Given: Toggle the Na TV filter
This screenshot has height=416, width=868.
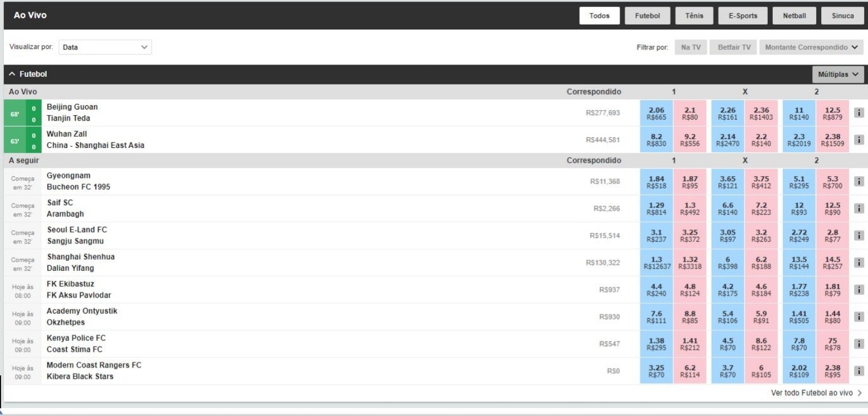Looking at the screenshot, I should click(x=690, y=48).
